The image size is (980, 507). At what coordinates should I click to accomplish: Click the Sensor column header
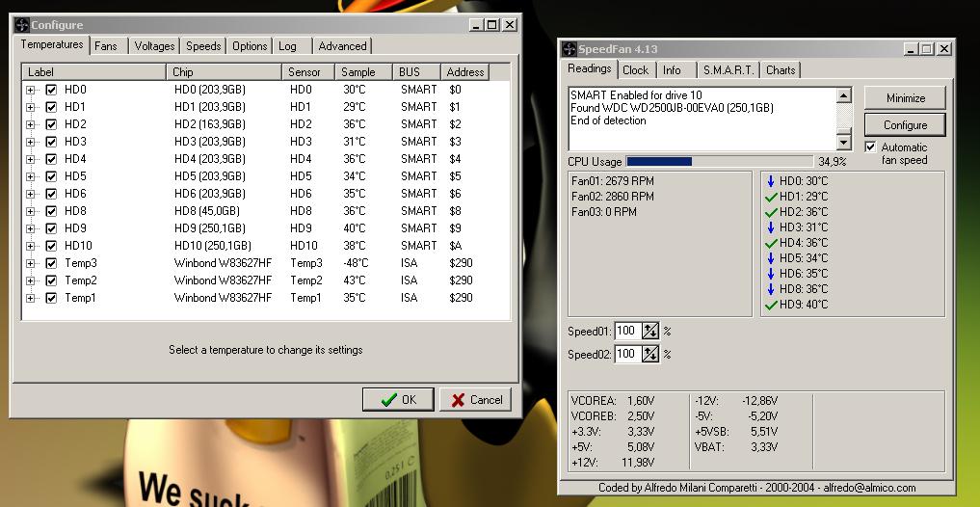(308, 72)
